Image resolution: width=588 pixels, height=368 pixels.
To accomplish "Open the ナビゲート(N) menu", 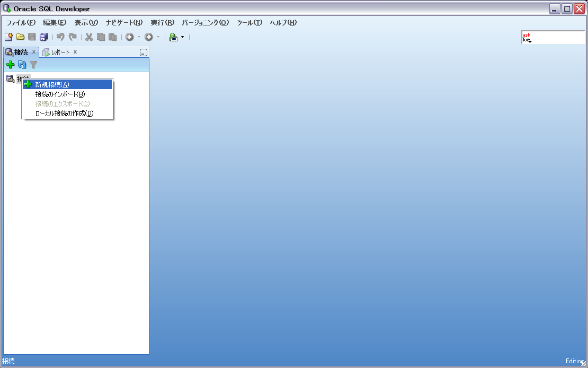I will (x=124, y=22).
